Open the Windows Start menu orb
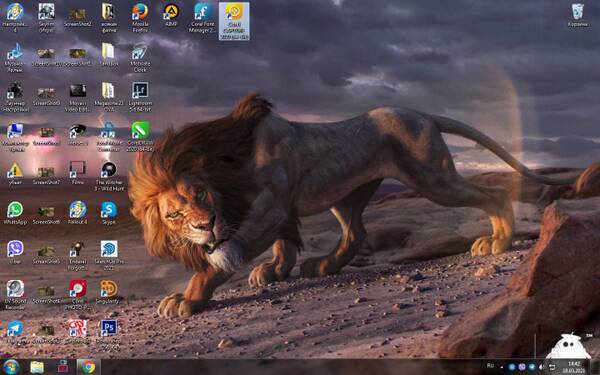Viewport: 600px width, 375px height. click(11, 367)
